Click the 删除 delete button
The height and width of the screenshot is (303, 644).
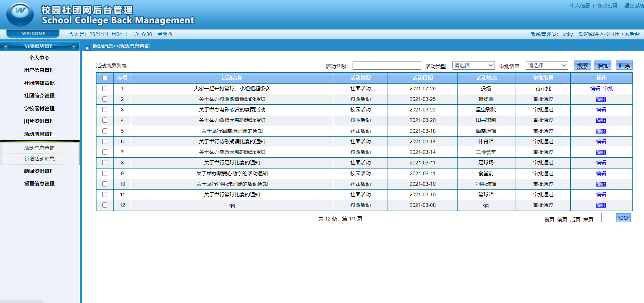624,66
